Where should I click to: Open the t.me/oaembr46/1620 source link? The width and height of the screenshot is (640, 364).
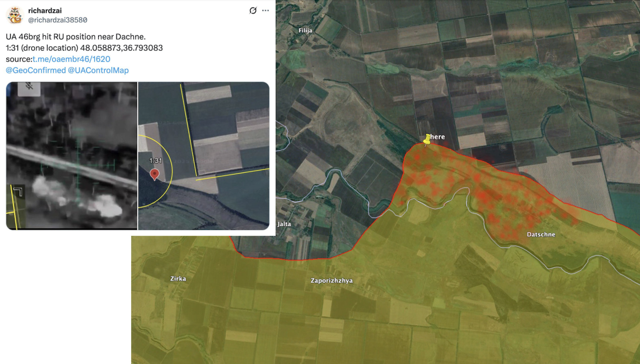tap(71, 59)
